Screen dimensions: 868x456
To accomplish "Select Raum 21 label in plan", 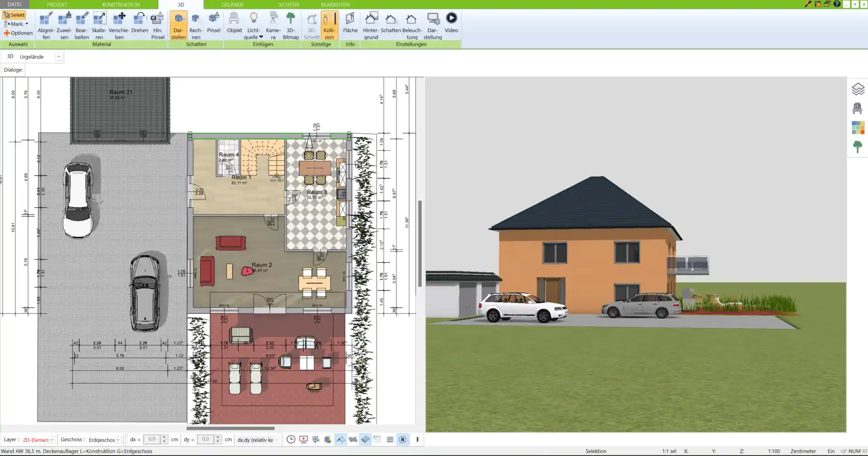I will click(121, 92).
